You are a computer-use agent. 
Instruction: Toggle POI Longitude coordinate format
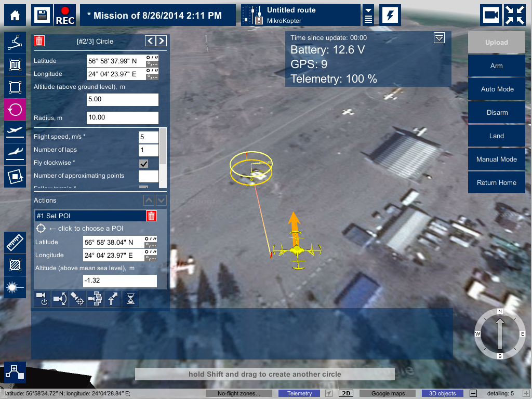[151, 255]
